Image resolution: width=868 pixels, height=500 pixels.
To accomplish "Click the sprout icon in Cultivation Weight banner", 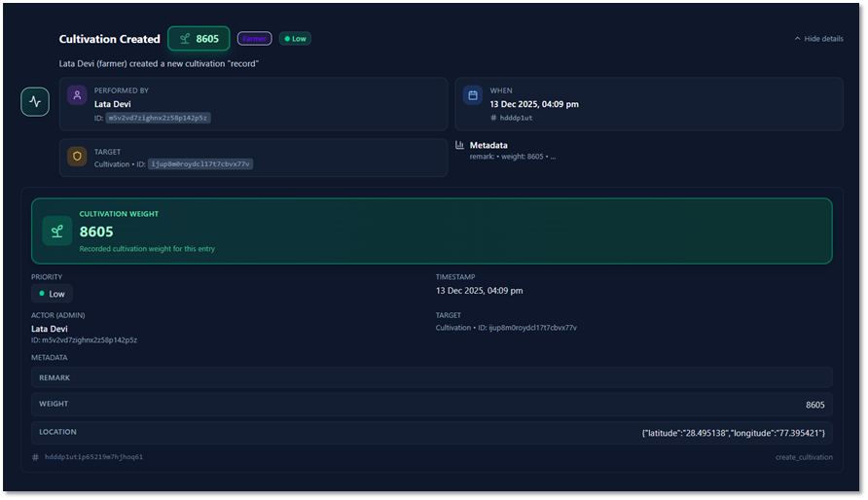I will 56,231.
